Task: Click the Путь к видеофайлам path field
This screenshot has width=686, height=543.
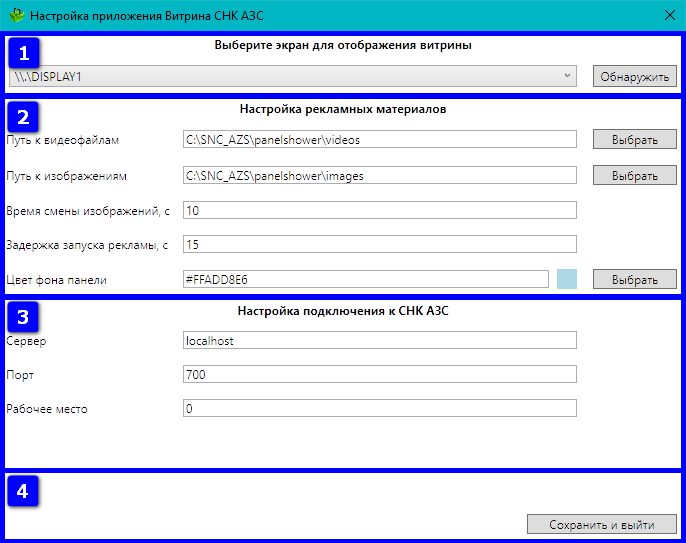Action: [380, 140]
